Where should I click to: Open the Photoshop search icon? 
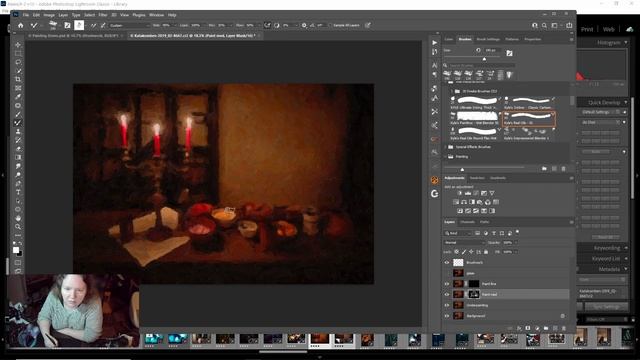tap(544, 25)
